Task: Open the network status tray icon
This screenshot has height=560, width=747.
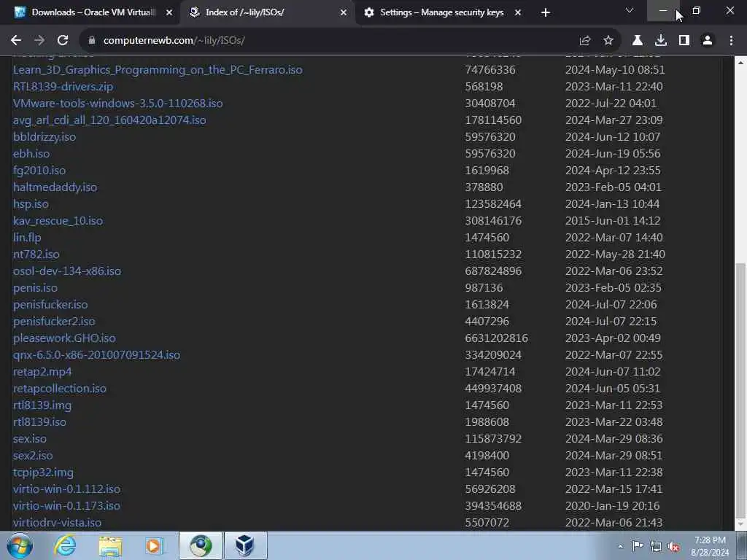Action: coord(656,547)
